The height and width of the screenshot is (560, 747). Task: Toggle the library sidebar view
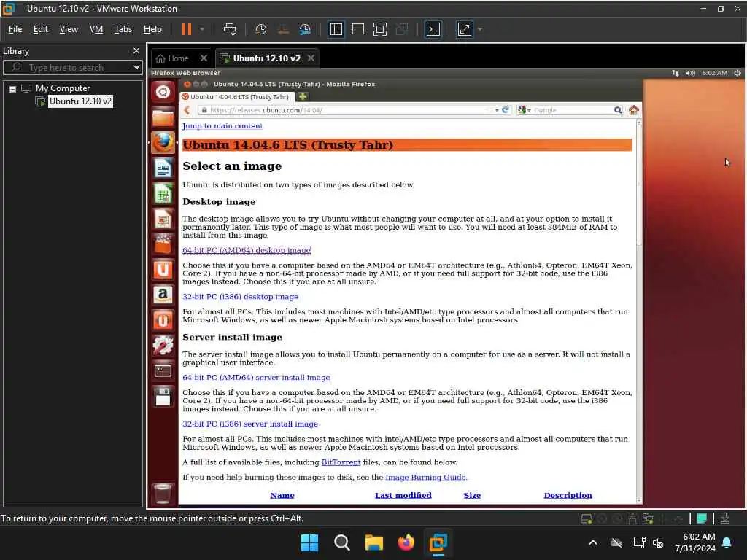[x=336, y=29]
